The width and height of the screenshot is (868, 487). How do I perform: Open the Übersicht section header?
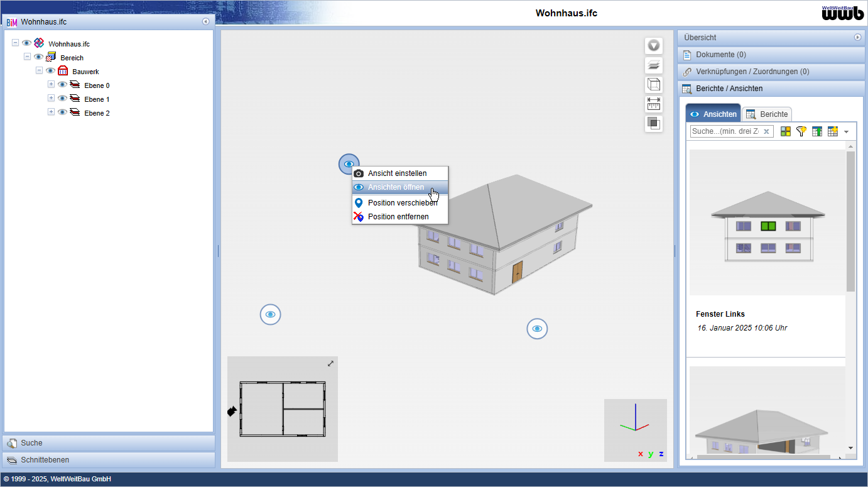[x=771, y=38]
